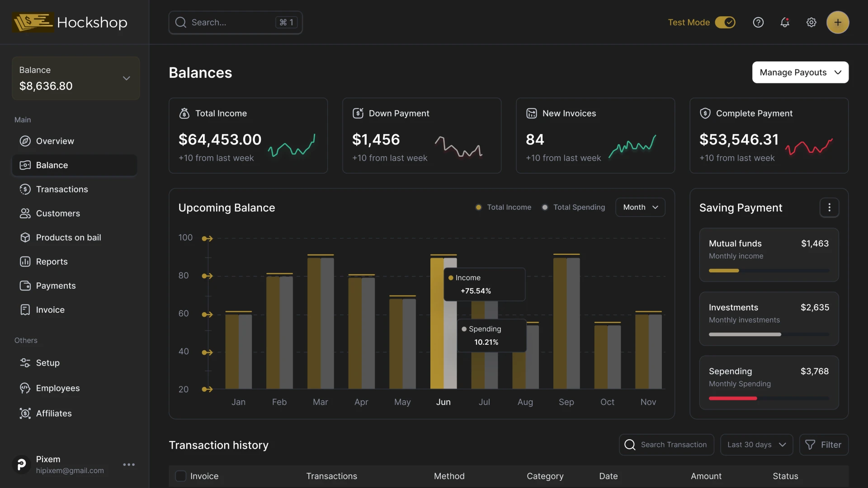
Task: Click the Filter button in transaction history
Action: tap(824, 445)
